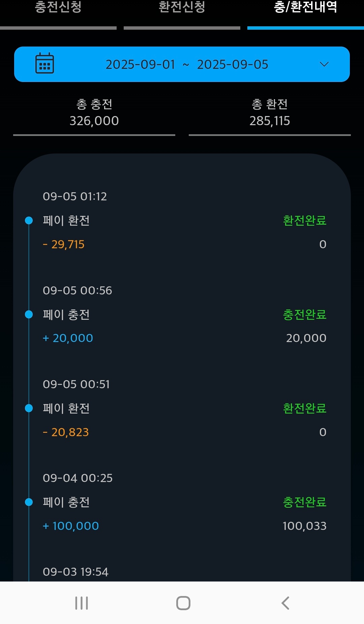Tap the 총 환전 285,115 summary
Viewport: 364px width, 624px height.
pos(270,113)
